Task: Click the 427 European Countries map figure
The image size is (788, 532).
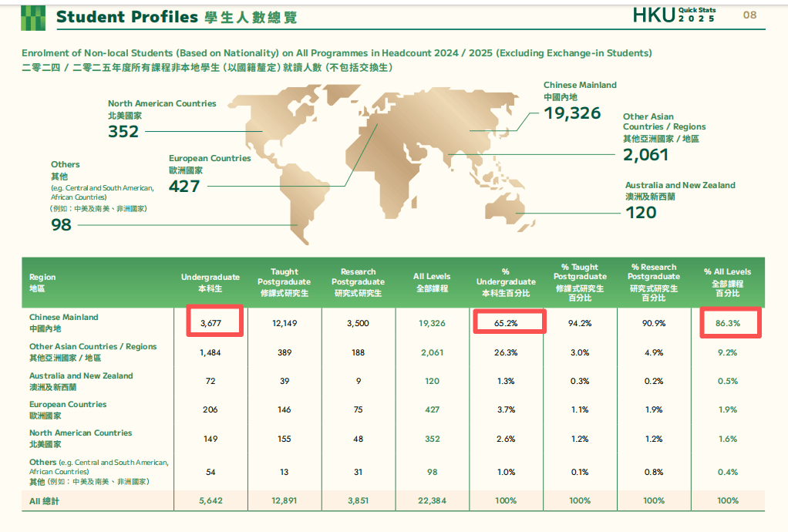Action: pos(184,186)
